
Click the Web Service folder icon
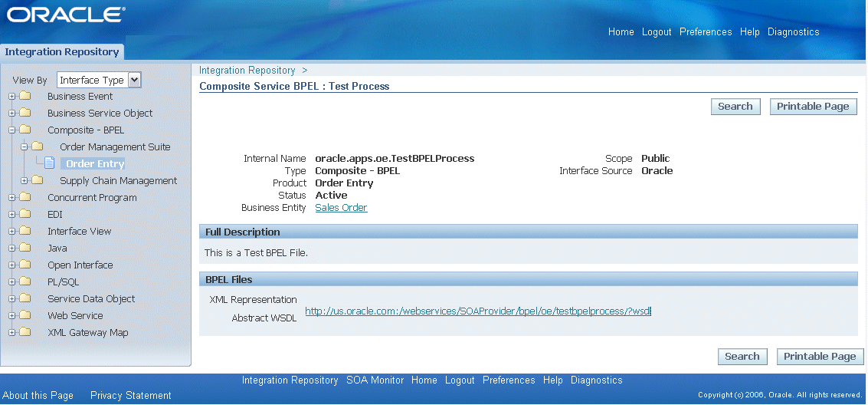(x=25, y=315)
